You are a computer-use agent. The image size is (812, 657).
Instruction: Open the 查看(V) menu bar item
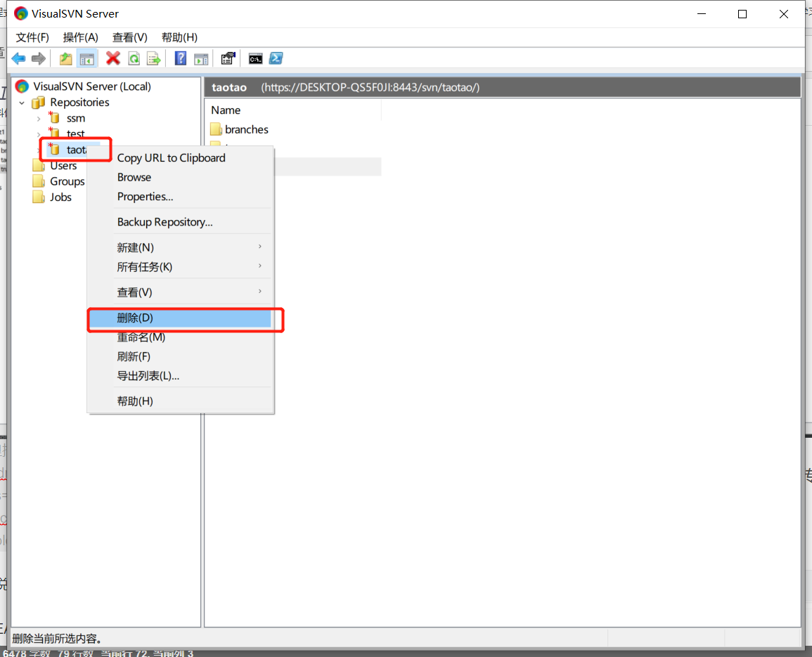(129, 37)
